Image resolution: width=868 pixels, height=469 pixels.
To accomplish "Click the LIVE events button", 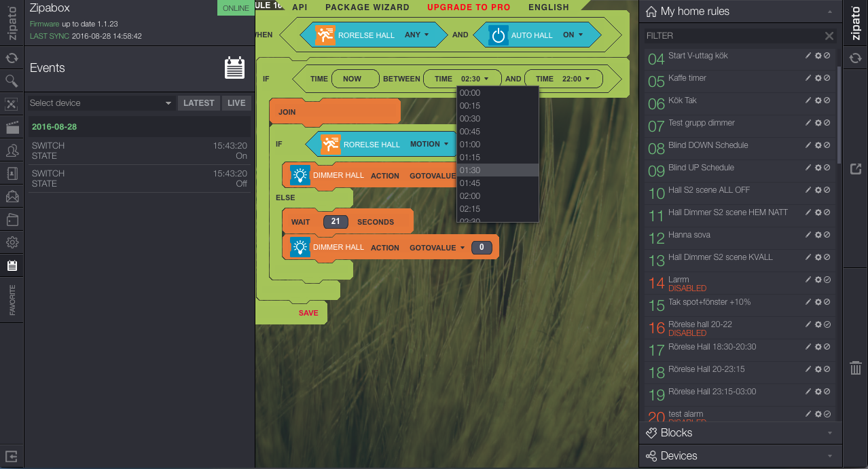I will [x=236, y=103].
